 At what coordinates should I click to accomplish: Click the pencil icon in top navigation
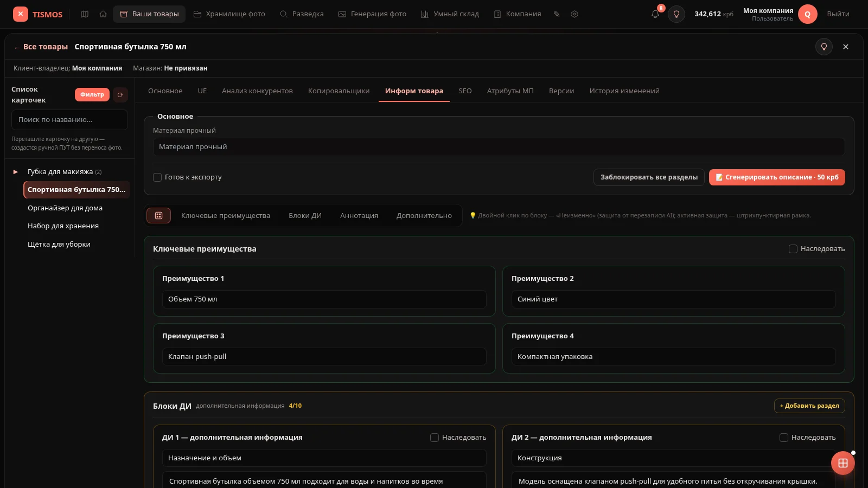(557, 14)
